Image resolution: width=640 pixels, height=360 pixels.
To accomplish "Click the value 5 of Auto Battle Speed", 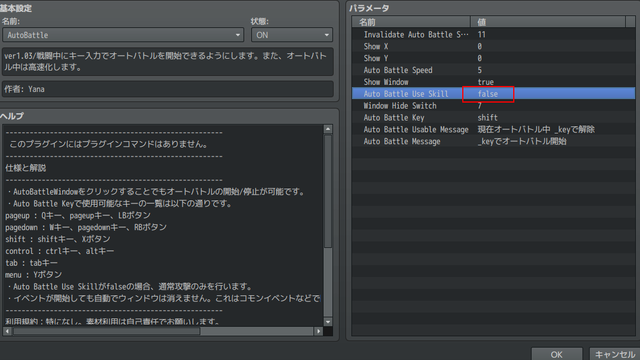I will pos(480,70).
